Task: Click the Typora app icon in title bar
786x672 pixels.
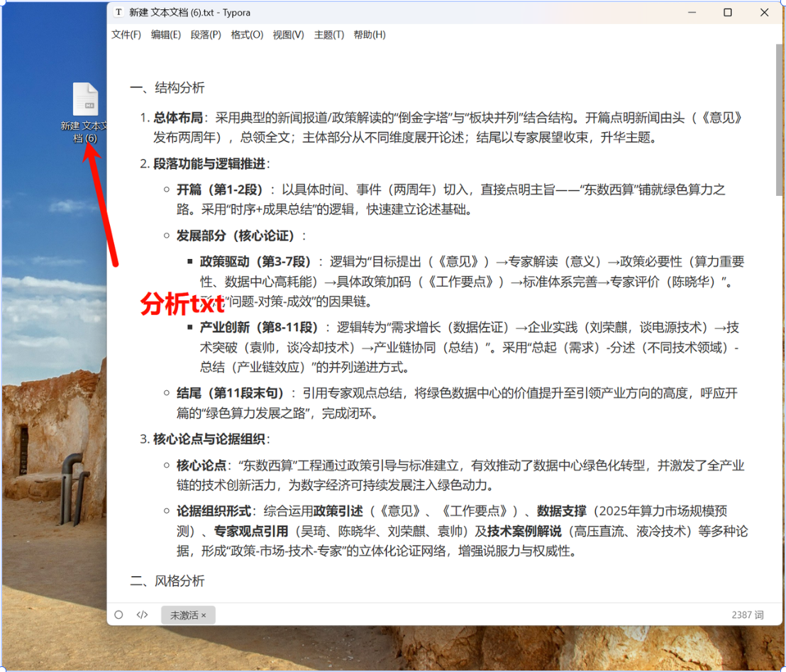Action: pyautogui.click(x=118, y=12)
